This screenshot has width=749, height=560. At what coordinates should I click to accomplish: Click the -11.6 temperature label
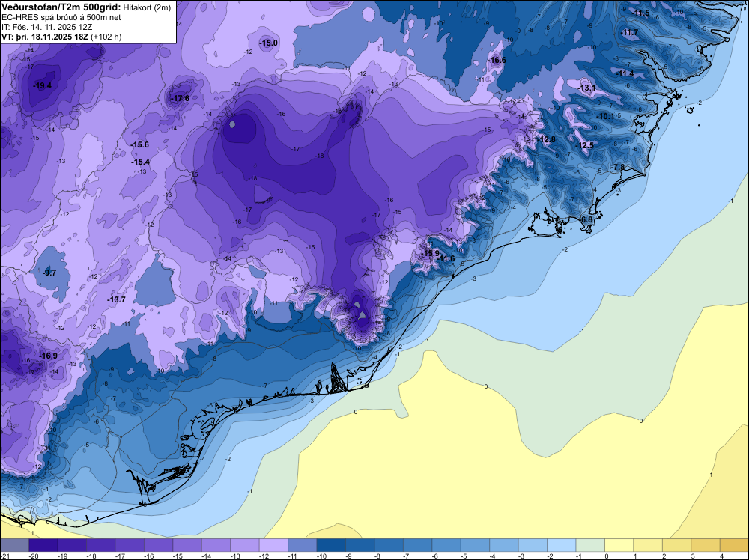(446, 259)
